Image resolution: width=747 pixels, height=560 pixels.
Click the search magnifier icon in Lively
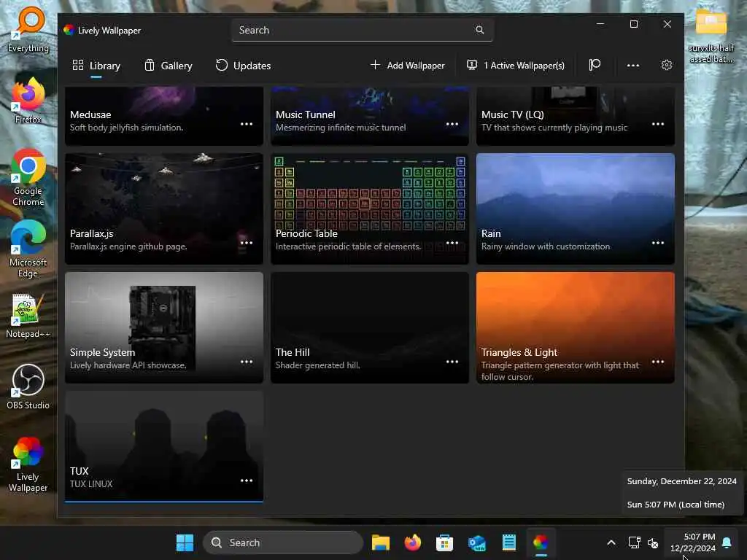click(480, 30)
